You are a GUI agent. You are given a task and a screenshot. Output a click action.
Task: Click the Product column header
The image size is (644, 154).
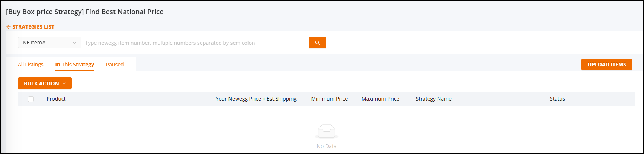click(56, 99)
